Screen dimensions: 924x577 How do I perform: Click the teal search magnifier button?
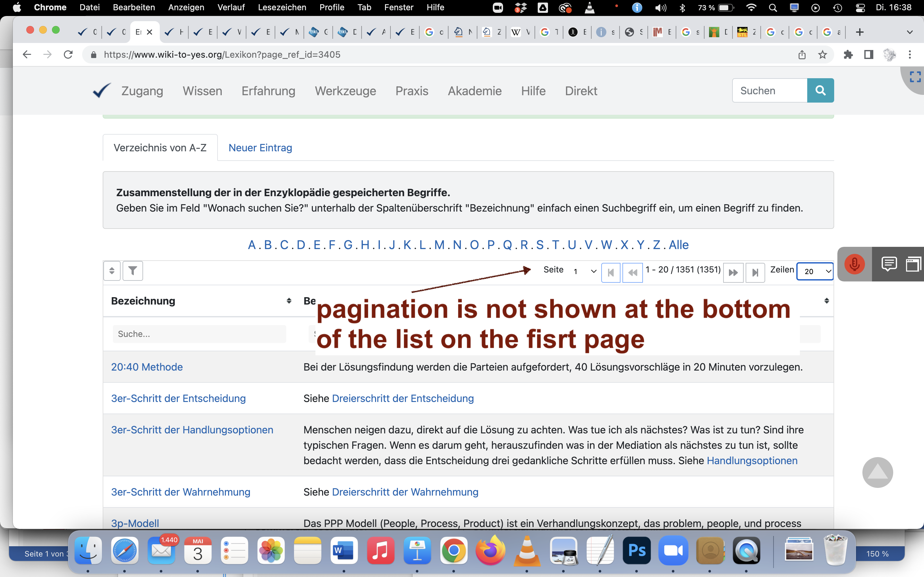point(820,90)
